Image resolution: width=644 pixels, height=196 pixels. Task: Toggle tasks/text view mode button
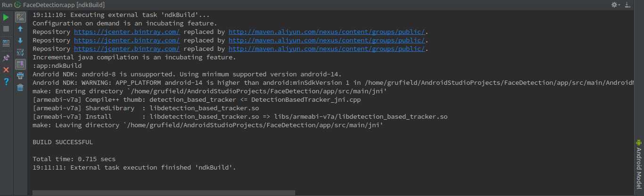(20, 17)
